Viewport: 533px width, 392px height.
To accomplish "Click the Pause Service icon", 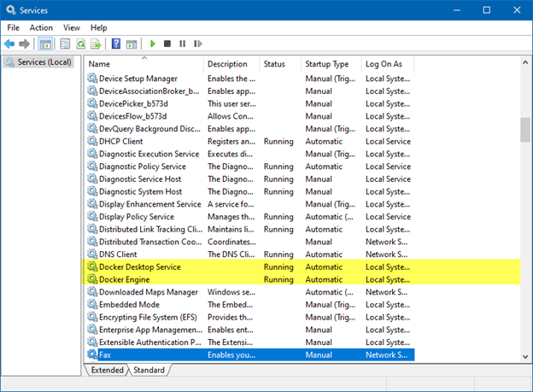I will point(183,44).
